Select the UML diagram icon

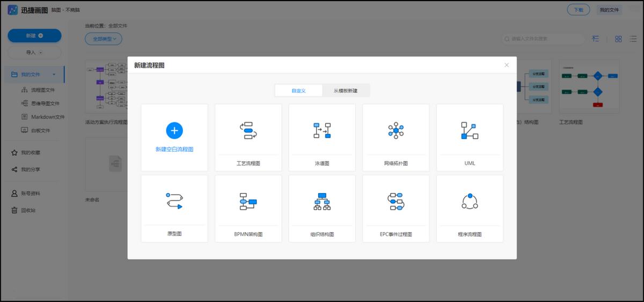470,130
